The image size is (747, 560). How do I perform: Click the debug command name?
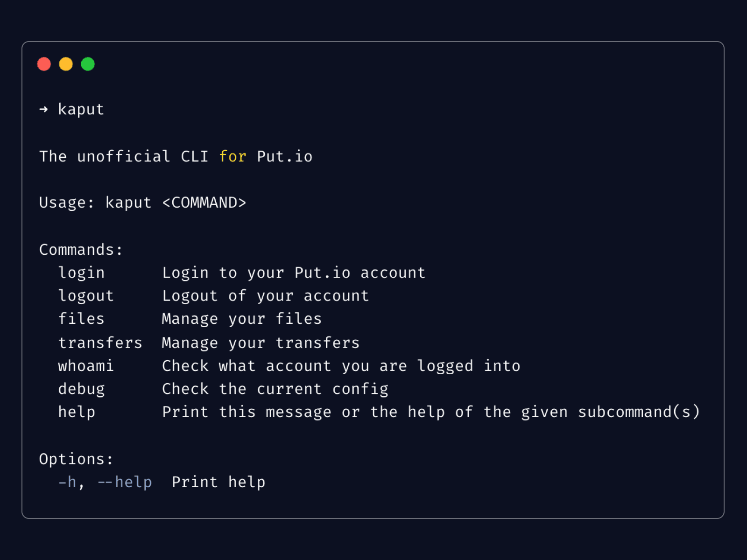tap(81, 389)
